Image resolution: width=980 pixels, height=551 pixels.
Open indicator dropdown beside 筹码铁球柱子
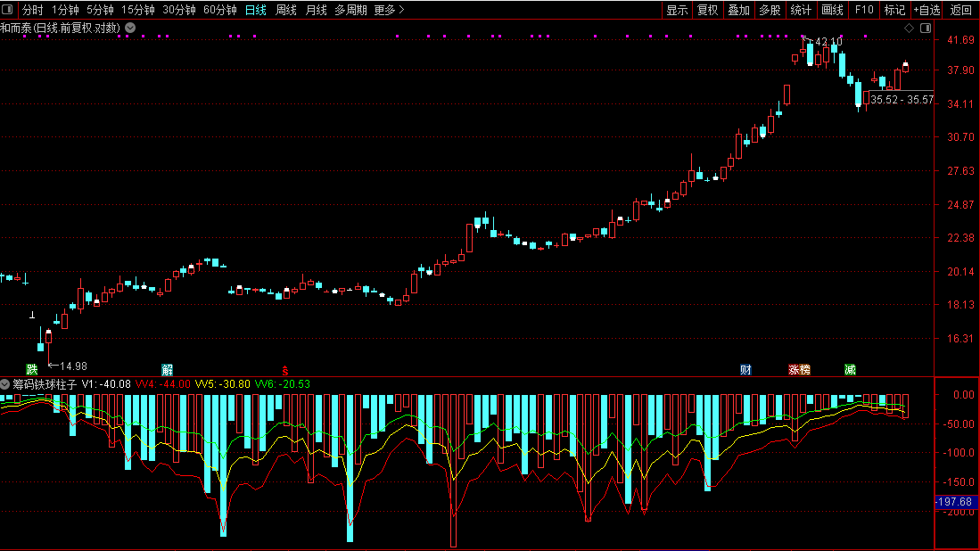5,384
